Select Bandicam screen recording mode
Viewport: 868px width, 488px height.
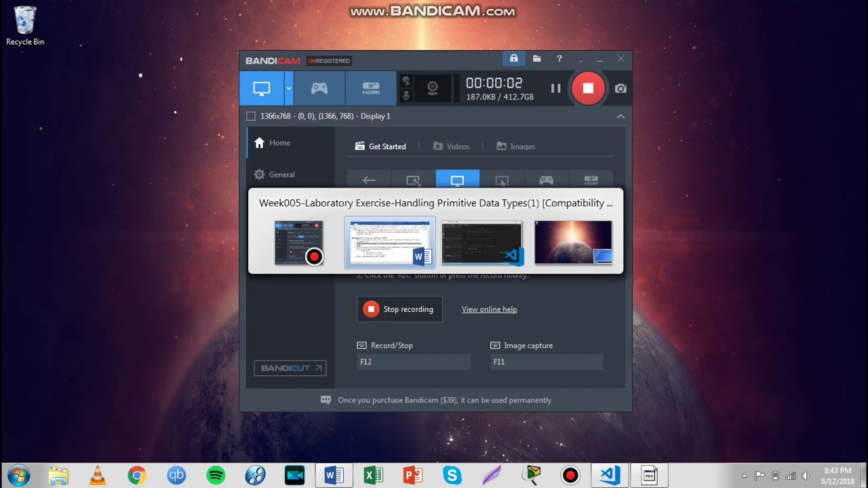261,88
